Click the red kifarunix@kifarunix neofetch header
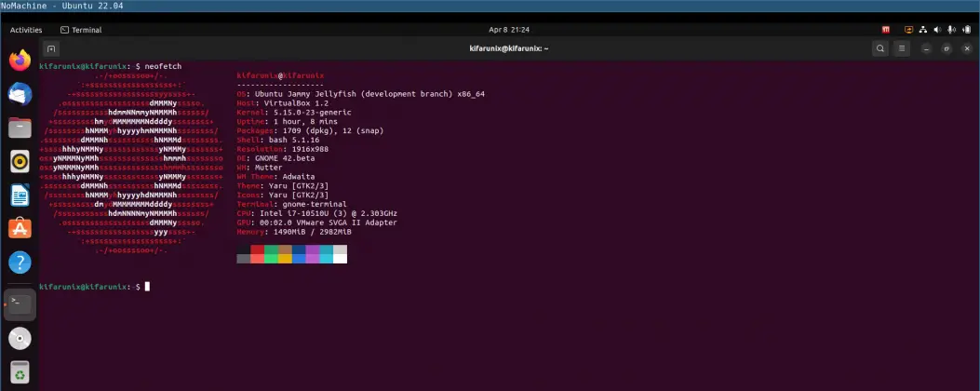The image size is (980, 391). click(x=280, y=75)
